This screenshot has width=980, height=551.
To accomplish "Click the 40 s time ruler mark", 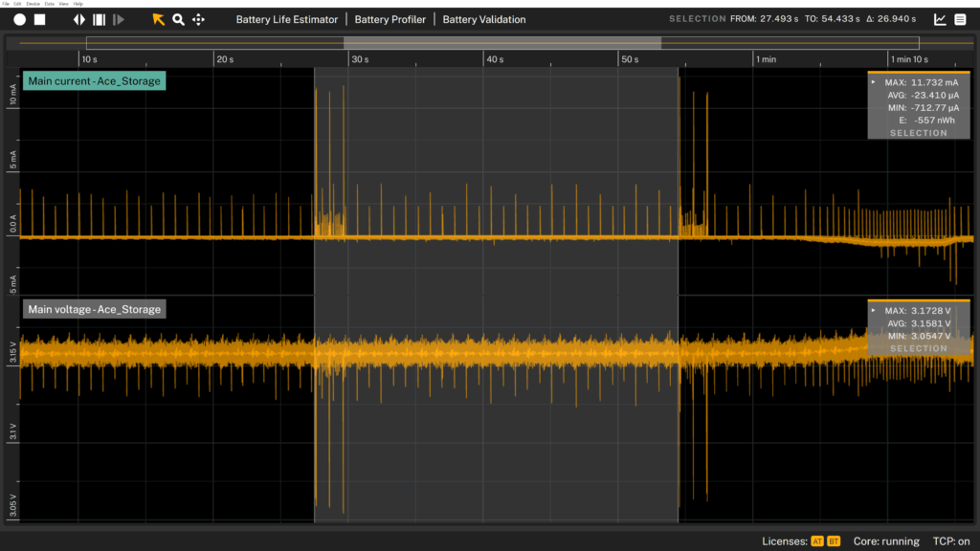I will pos(495,59).
